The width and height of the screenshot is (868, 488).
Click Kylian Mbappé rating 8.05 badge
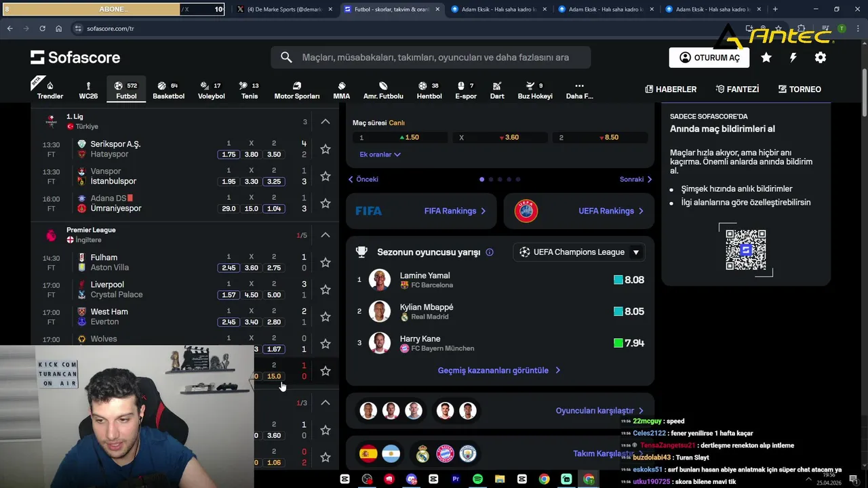point(629,312)
